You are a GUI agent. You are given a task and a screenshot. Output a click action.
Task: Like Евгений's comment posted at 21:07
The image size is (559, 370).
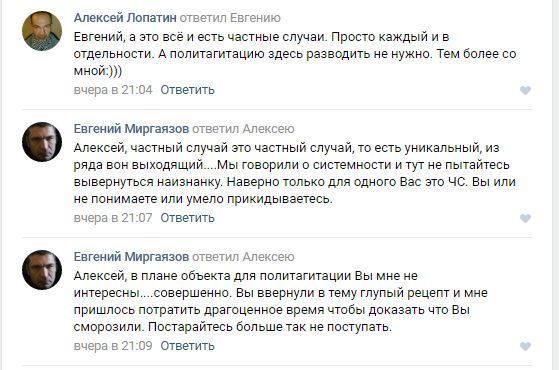[x=525, y=218]
